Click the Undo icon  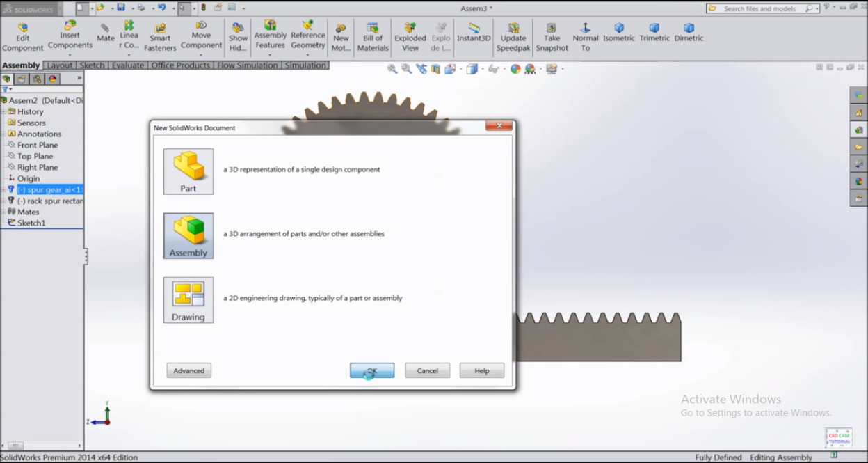point(161,8)
